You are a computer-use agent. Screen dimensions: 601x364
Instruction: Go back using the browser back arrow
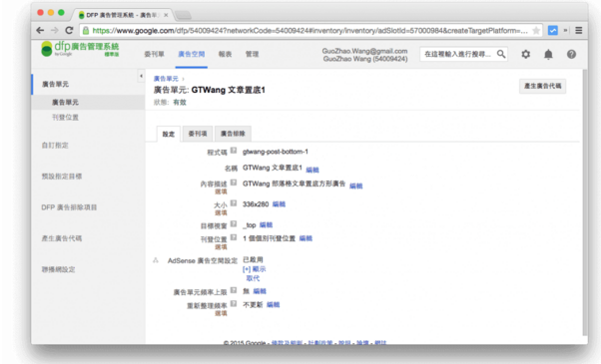[x=40, y=30]
